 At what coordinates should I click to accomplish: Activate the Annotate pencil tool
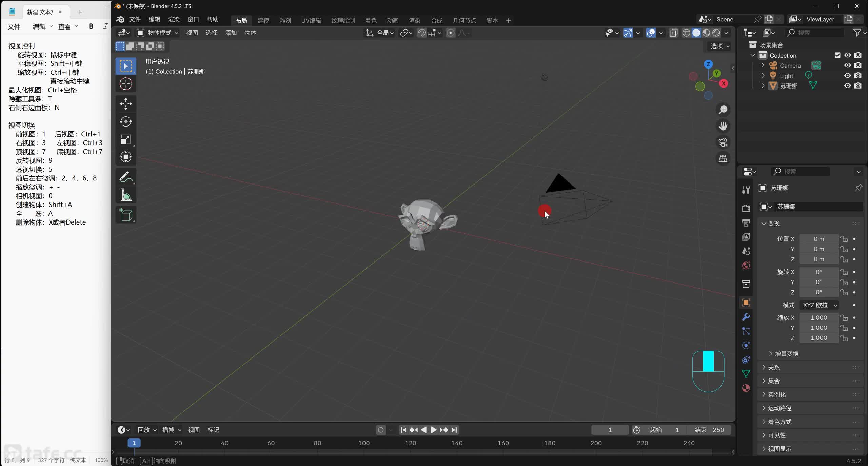pyautogui.click(x=125, y=177)
